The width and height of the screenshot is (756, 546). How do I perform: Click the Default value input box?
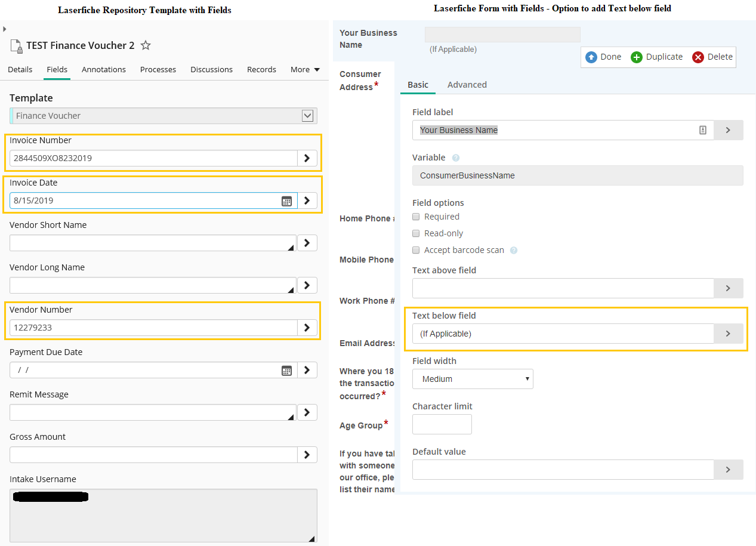pos(563,470)
